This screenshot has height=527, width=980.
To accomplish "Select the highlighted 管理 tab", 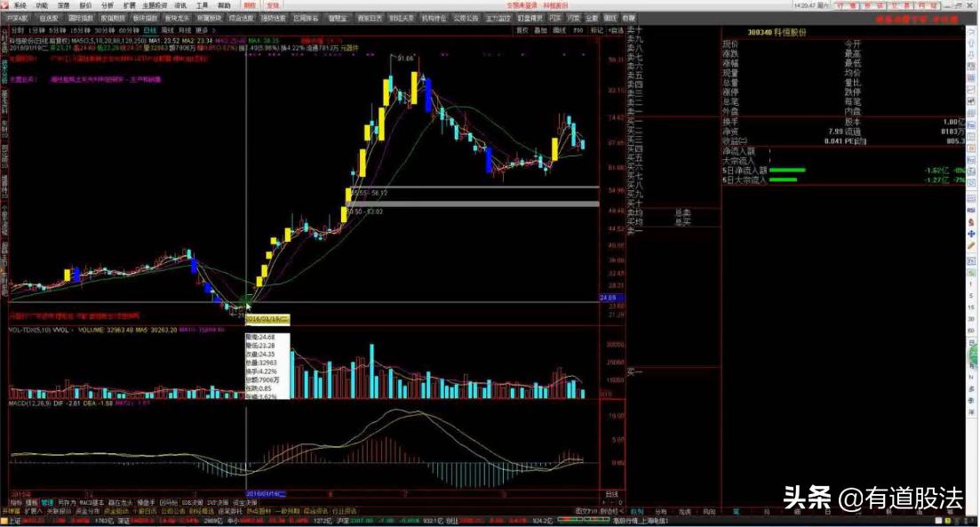I will [x=47, y=503].
